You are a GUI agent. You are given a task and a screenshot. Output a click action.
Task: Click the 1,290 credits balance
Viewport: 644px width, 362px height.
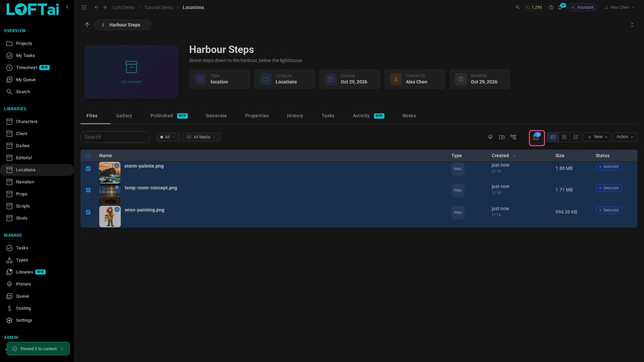tap(534, 8)
